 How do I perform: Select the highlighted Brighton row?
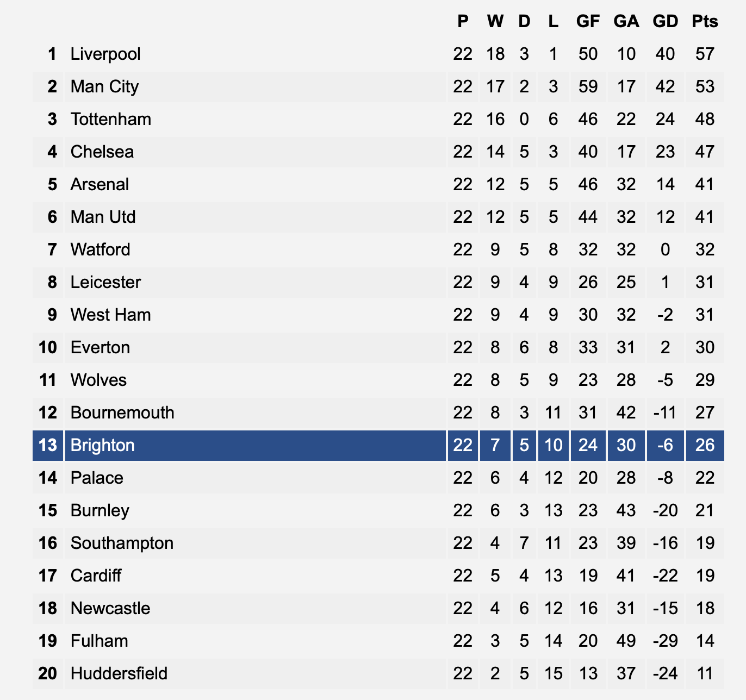click(378, 445)
